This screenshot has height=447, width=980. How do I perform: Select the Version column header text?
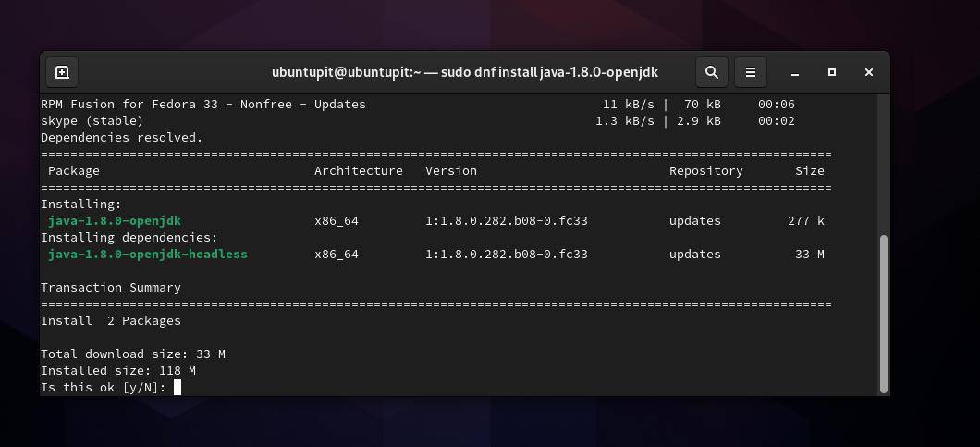(x=451, y=171)
